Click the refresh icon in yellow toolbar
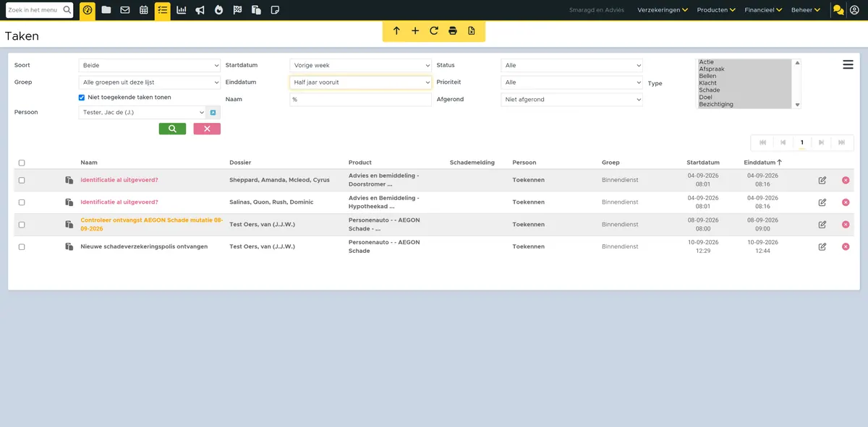Viewport: 868px width, 427px height. click(x=434, y=31)
